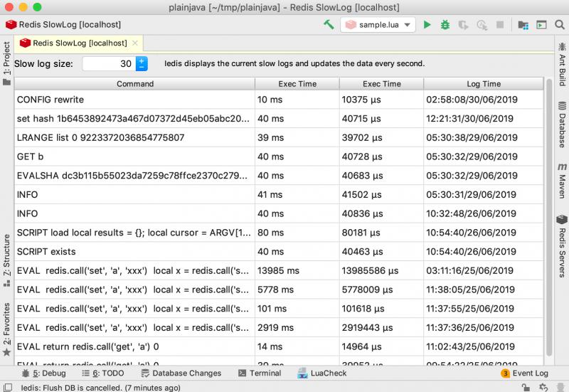This screenshot has height=392, width=569.
Task: Click the slow log size stepper button
Action: pyautogui.click(x=142, y=63)
